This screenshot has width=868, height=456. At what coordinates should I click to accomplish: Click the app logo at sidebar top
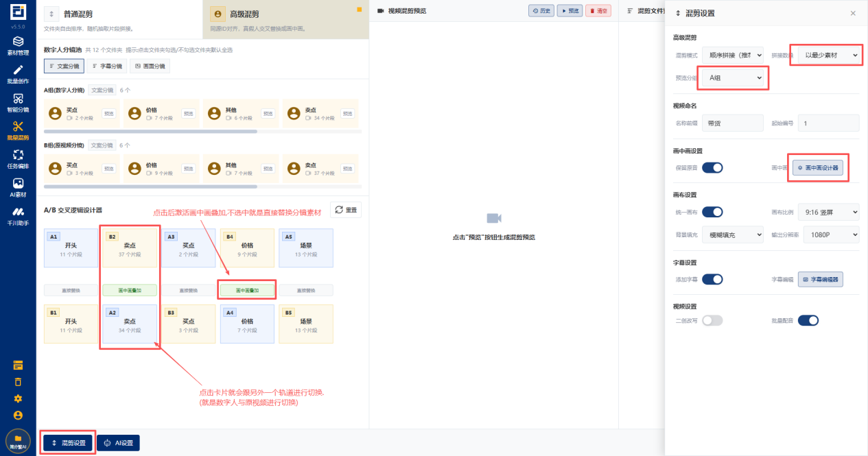[x=18, y=13]
